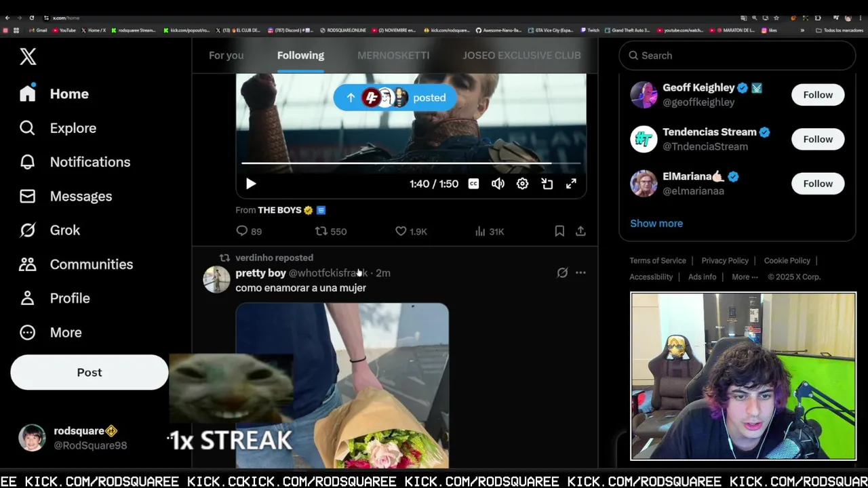Expand hidden bookmarks chevron
Screen dimensions: 868x488
(x=802, y=30)
